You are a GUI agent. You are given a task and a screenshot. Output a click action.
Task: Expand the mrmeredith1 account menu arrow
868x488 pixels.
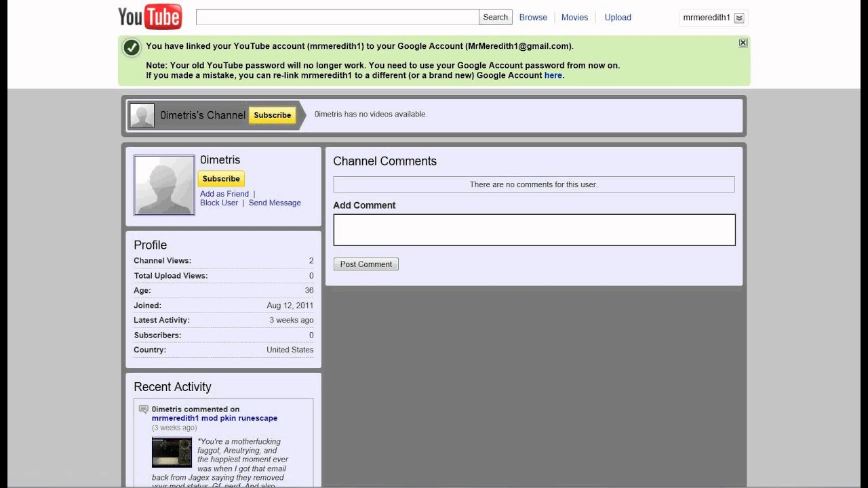[739, 18]
